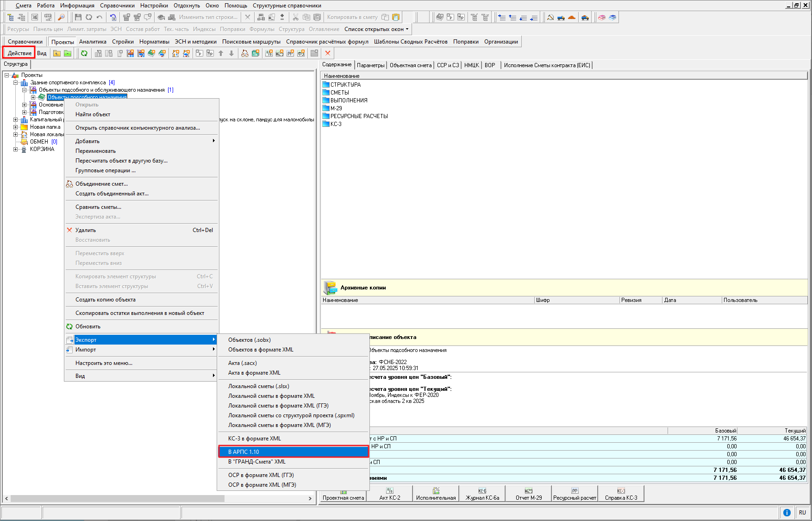Open the Нормативы tab
The height and width of the screenshot is (521, 812).
pos(154,42)
